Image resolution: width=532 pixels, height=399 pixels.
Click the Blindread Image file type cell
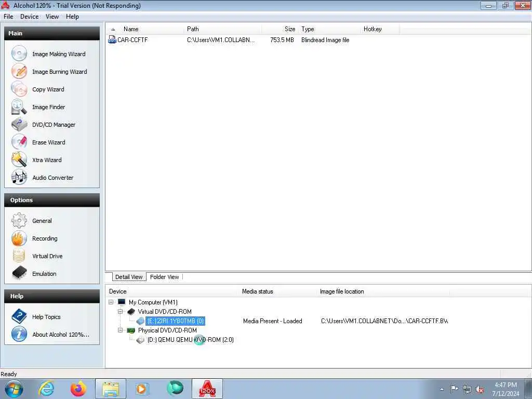point(325,40)
